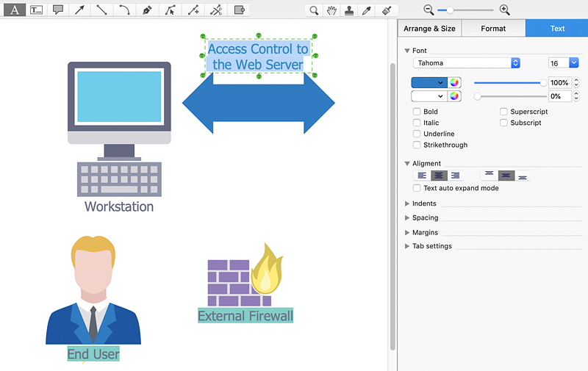This screenshot has width=588, height=371.
Task: Click the zoom in magnifier icon
Action: [505, 10]
